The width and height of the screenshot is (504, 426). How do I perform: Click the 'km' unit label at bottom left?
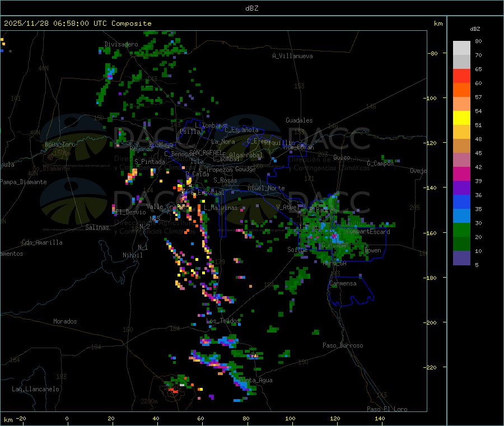point(8,420)
